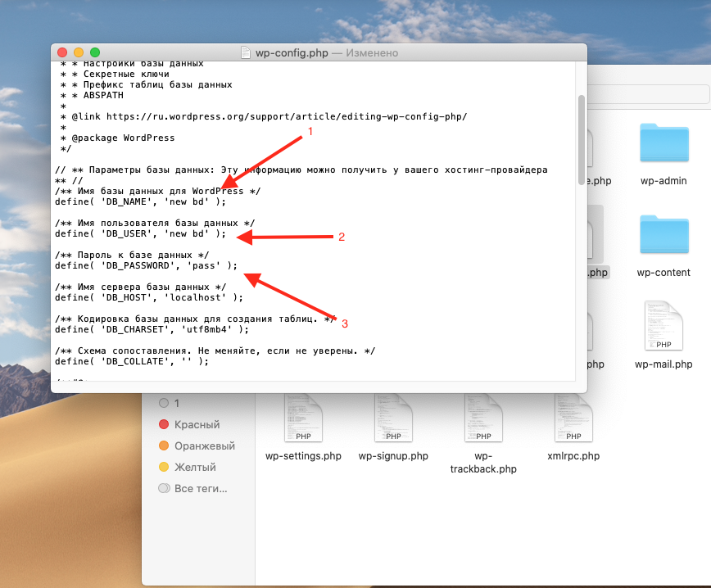Screen dimensions: 711x588
Task: Select the xmlrpc.php file icon
Action: [573, 418]
